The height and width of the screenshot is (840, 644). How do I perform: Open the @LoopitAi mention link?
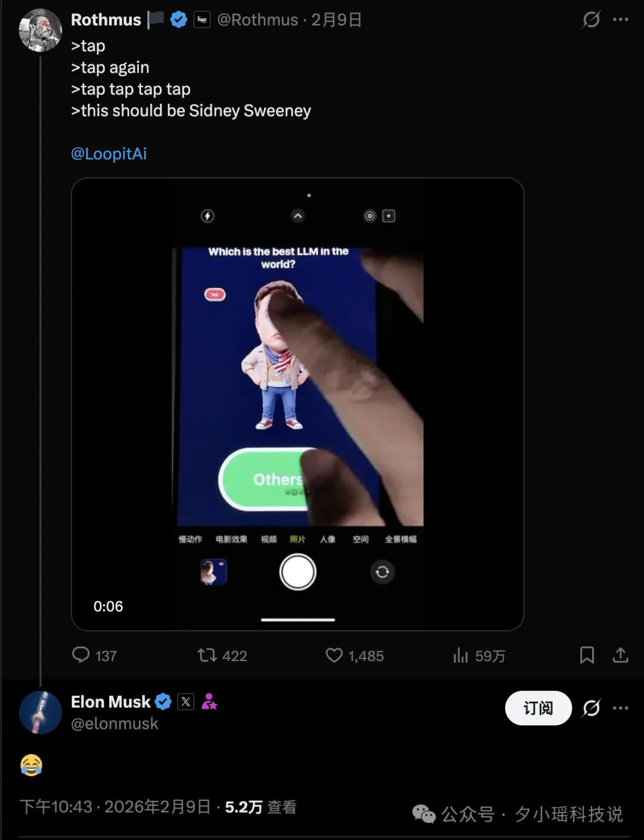[x=109, y=154]
